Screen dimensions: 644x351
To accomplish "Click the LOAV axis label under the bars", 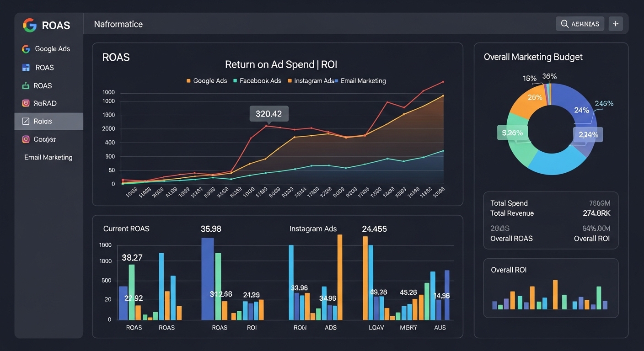I will (x=376, y=328).
